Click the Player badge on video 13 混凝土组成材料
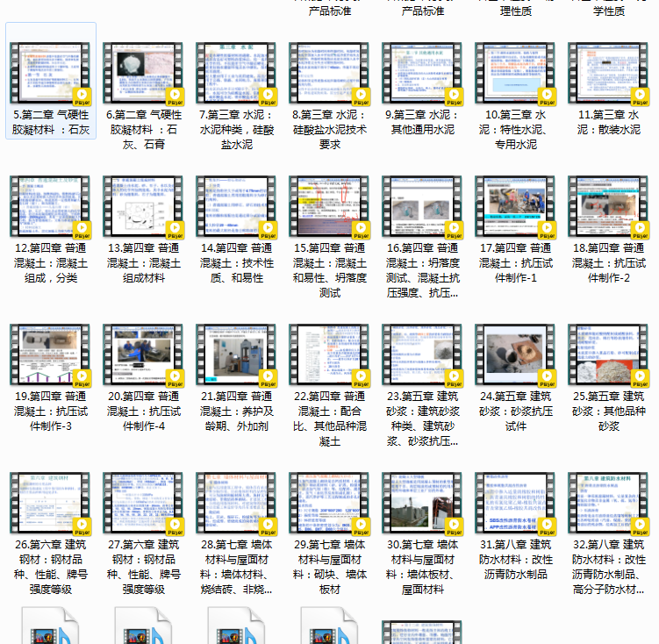The height and width of the screenshot is (644, 659). pyautogui.click(x=175, y=230)
